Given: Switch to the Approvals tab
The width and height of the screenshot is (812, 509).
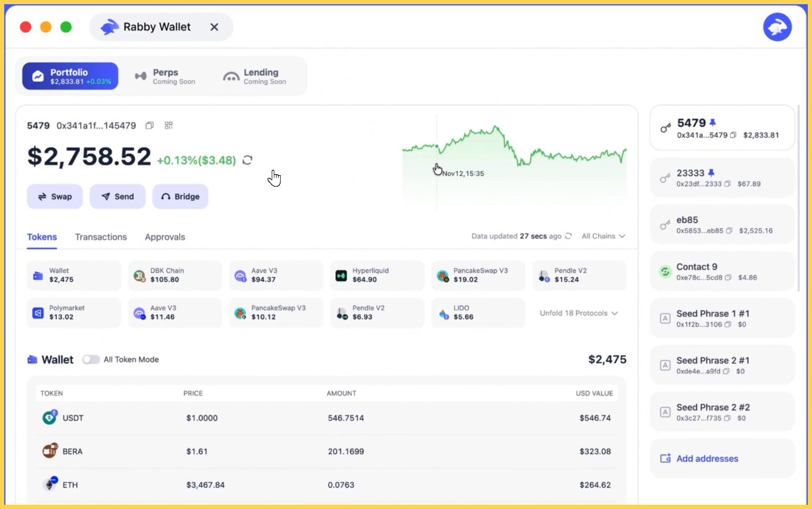Looking at the screenshot, I should [165, 237].
